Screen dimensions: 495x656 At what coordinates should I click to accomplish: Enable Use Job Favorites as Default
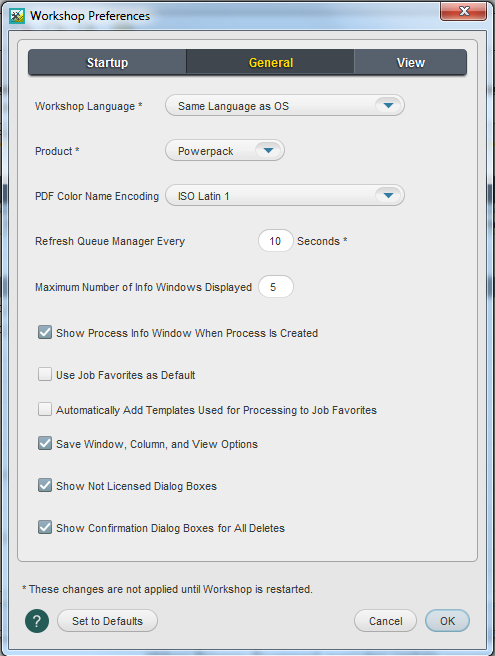45,374
